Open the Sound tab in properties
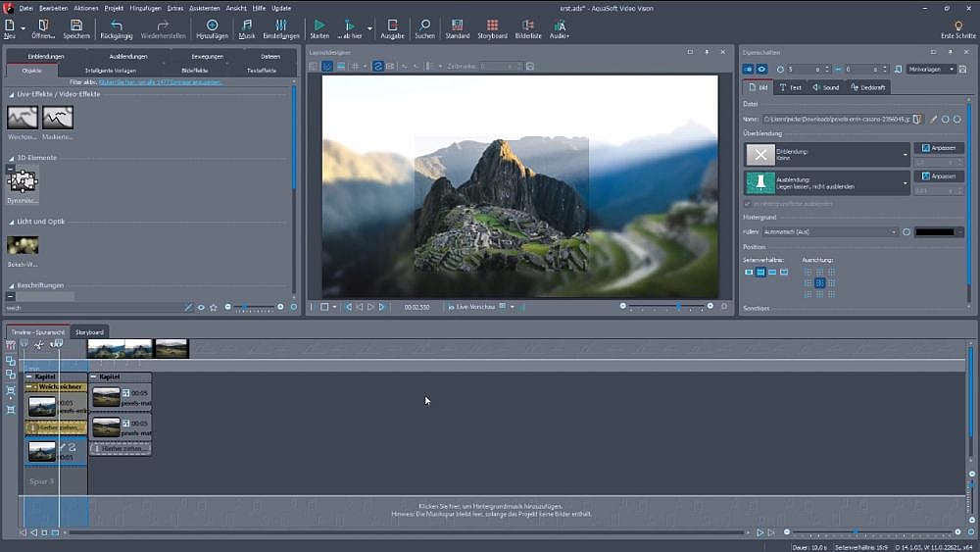Screen dimensions: 980x552 coord(825,87)
